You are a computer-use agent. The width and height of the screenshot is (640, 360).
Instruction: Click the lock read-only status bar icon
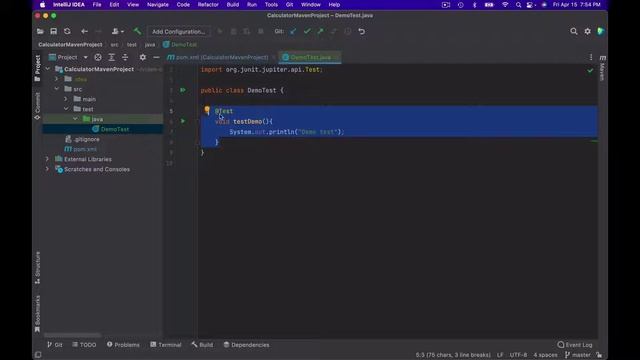[599, 355]
